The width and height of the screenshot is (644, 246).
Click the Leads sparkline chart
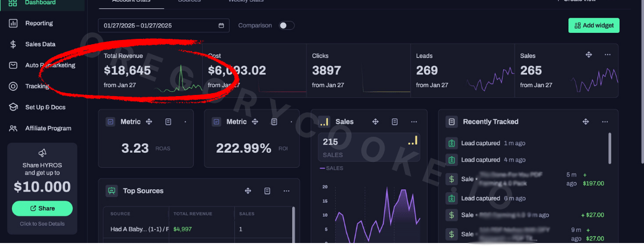(490, 79)
